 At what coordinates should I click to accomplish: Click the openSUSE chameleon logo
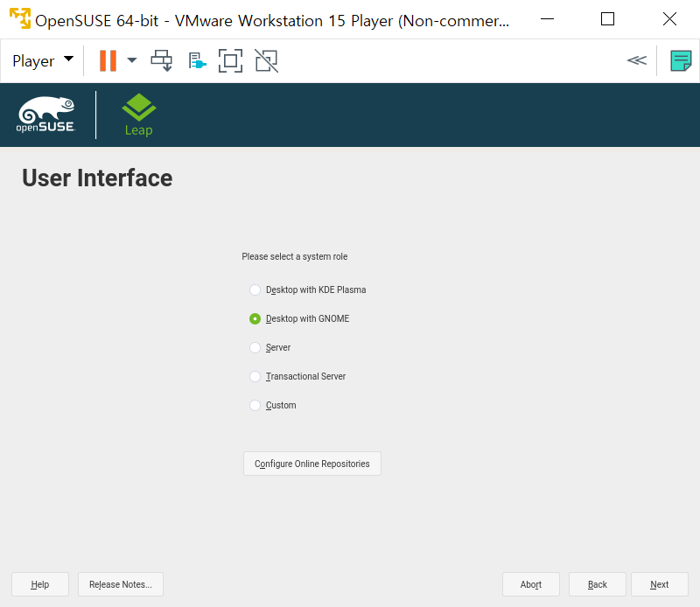(x=46, y=115)
